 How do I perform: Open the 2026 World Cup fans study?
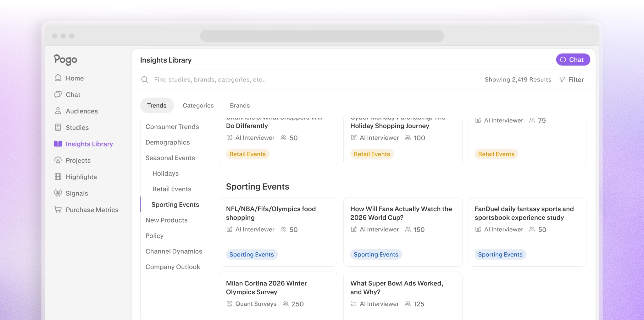pyautogui.click(x=403, y=232)
